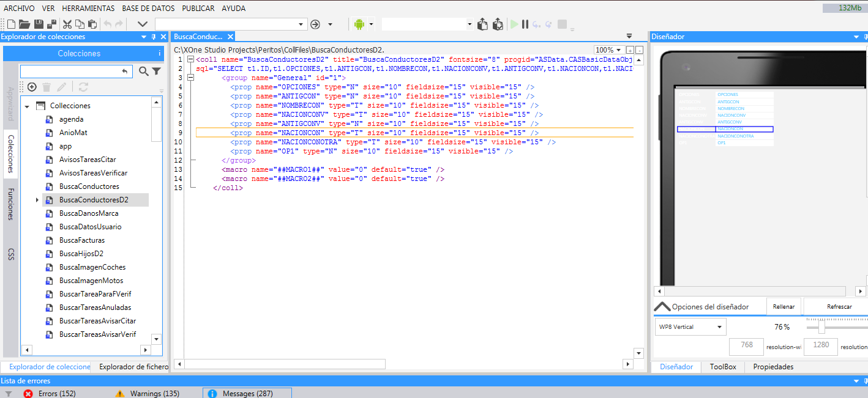Click the 768 resolution width field
Screen dimensions: 868x398
pos(747,345)
